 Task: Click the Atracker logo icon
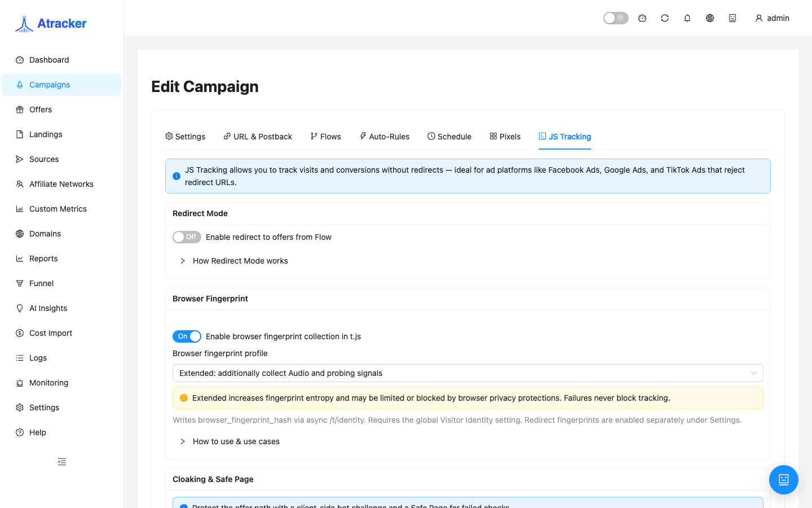(x=24, y=24)
